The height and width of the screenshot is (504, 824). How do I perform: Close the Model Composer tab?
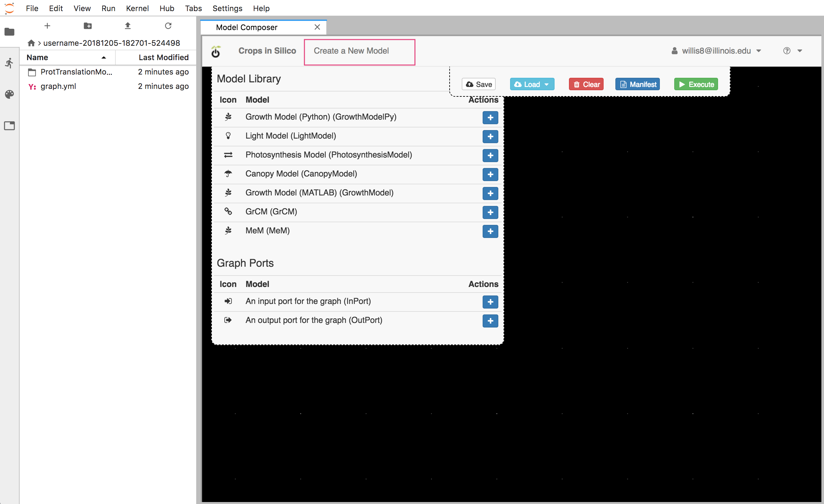click(x=317, y=27)
